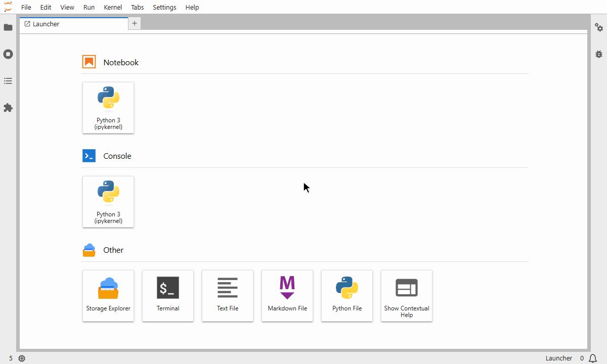Open the Debugger bug icon
This screenshot has width=607, height=364.
[599, 54]
